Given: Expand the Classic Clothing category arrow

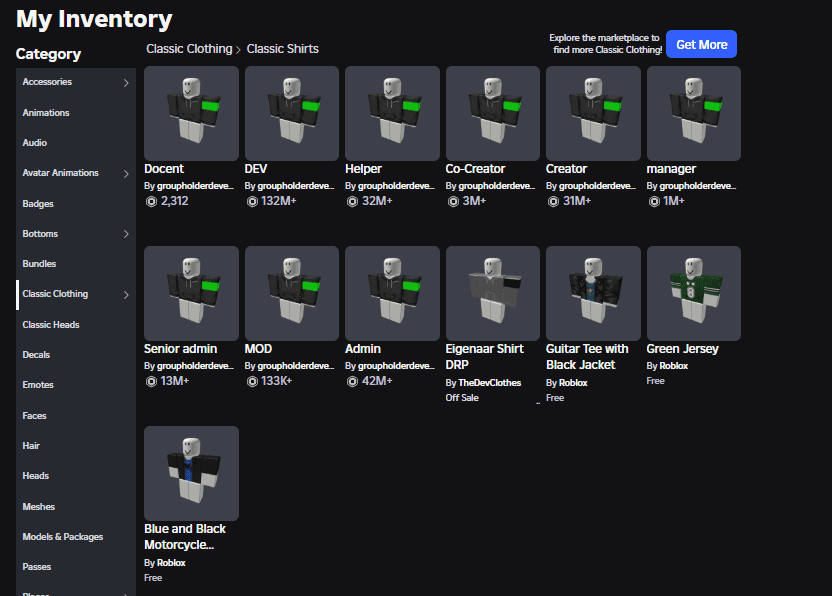Looking at the screenshot, I should coord(126,295).
